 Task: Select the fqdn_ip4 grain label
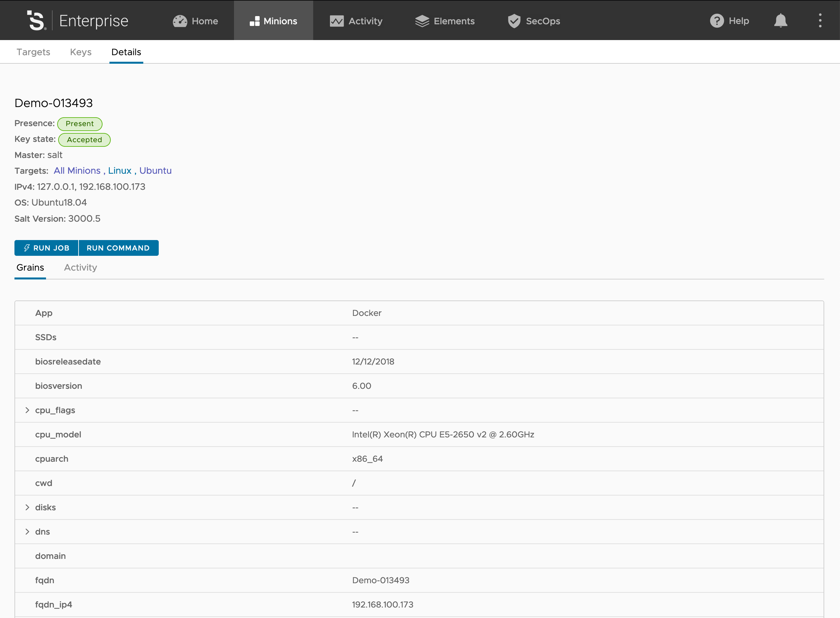54,605
